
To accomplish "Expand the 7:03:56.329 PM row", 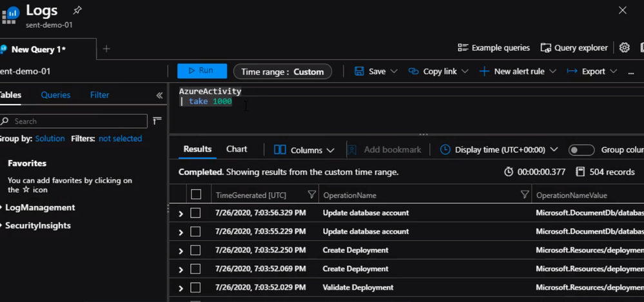I will click(x=181, y=213).
